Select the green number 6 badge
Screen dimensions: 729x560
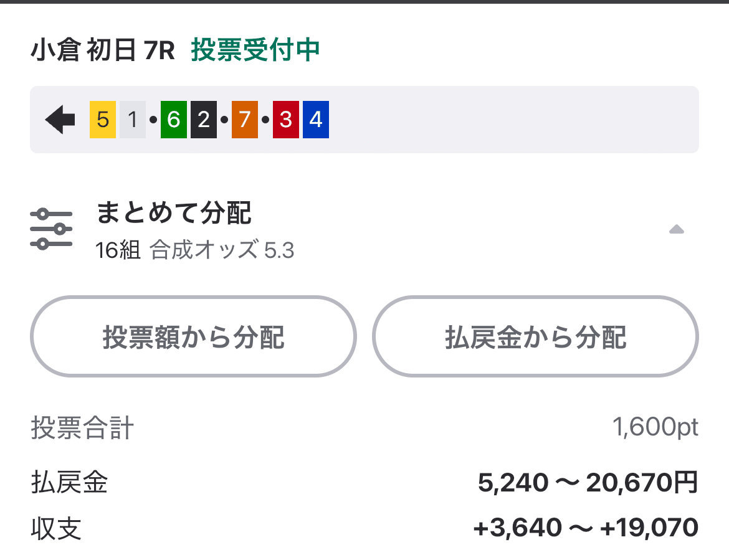coord(173,118)
